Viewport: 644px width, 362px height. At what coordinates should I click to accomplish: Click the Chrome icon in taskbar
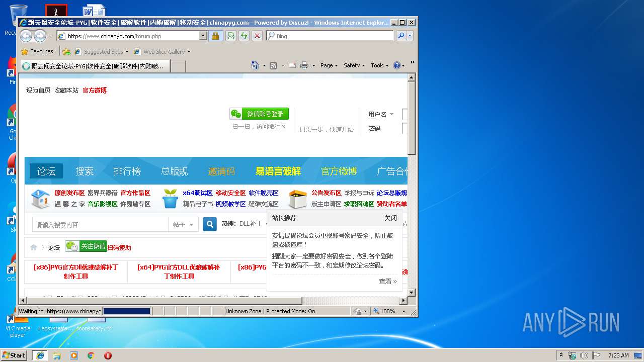coord(91,355)
